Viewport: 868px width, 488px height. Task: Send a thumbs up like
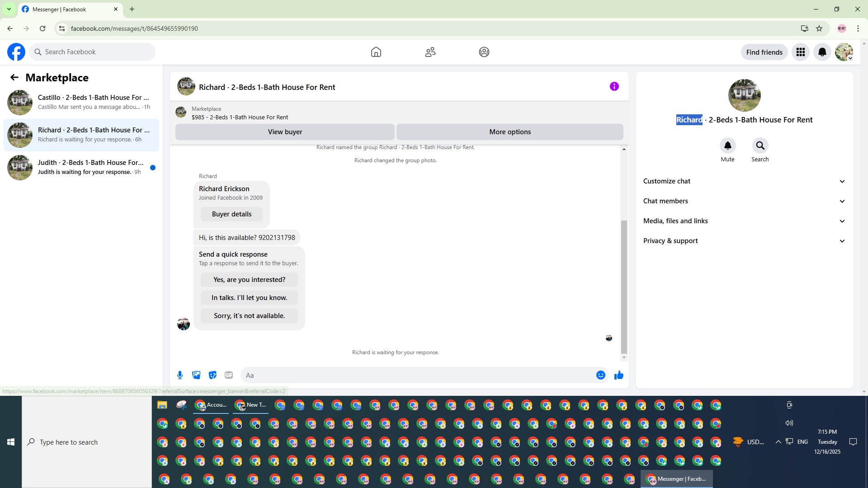(619, 375)
